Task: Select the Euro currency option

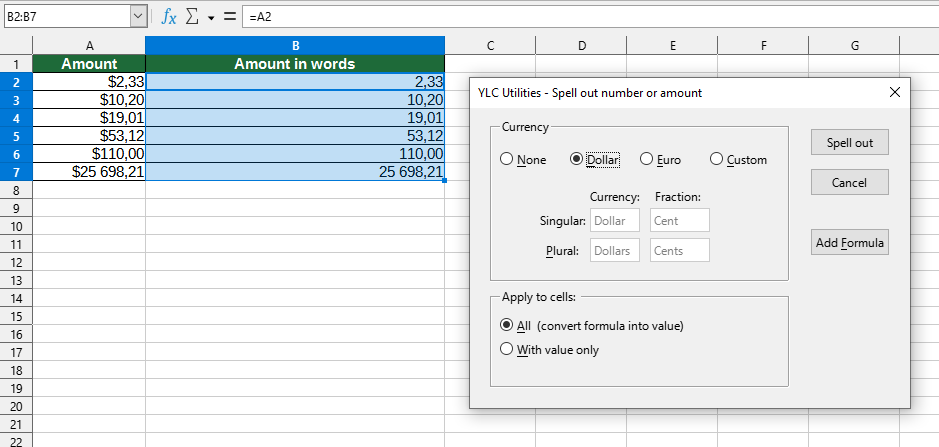Action: 661,159
